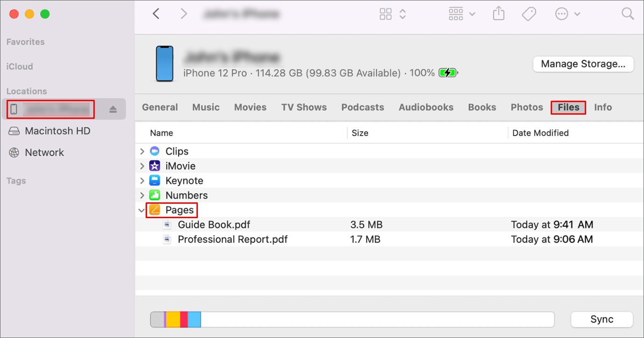Click the Macintosh HD drive icon

[x=14, y=131]
